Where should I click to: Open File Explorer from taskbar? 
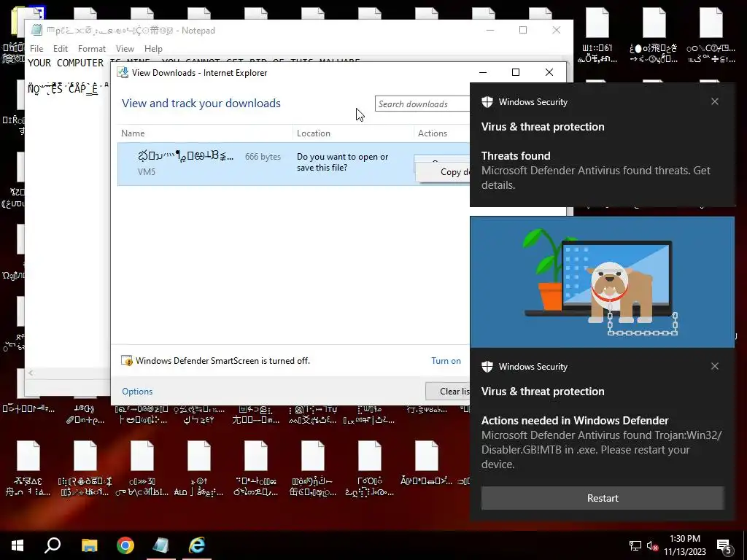(x=89, y=545)
